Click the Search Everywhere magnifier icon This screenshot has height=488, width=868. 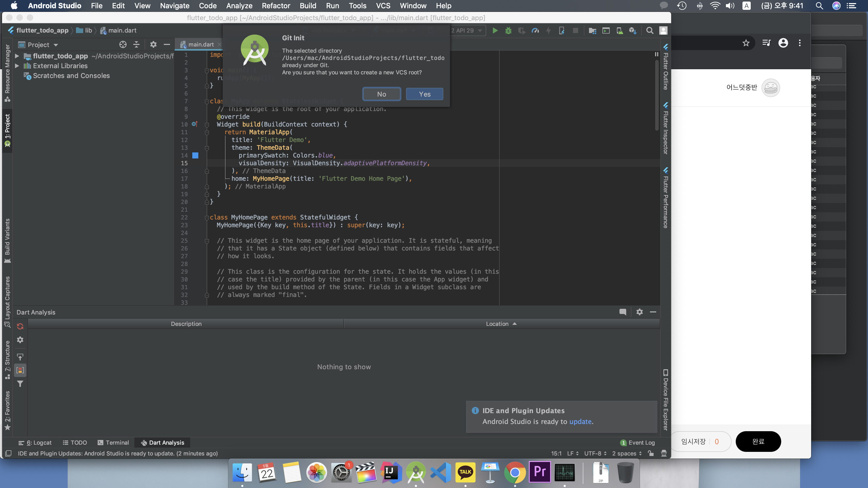click(650, 31)
